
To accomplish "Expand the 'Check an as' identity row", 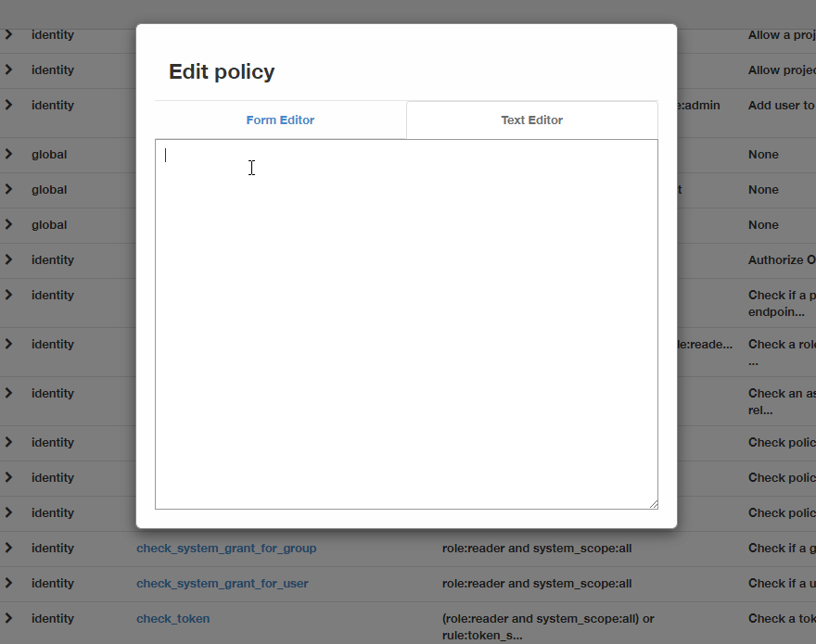I will pos(8,393).
